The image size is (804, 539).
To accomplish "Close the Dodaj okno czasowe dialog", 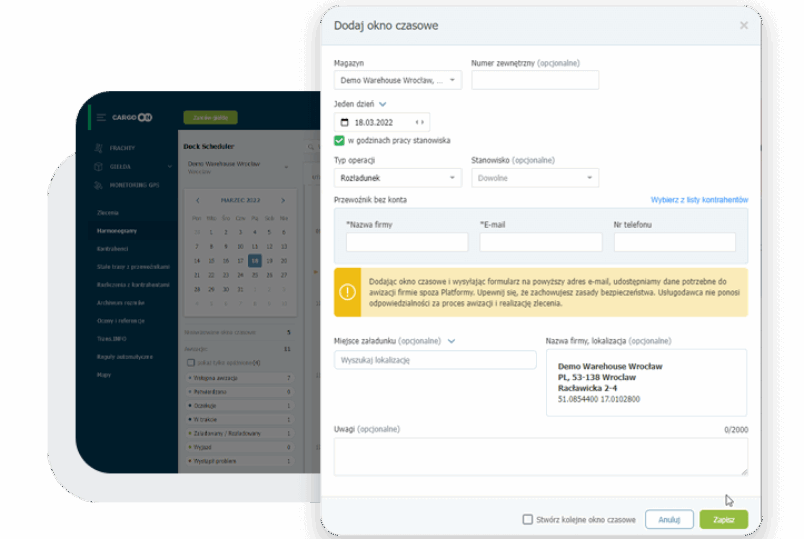I will (743, 25).
